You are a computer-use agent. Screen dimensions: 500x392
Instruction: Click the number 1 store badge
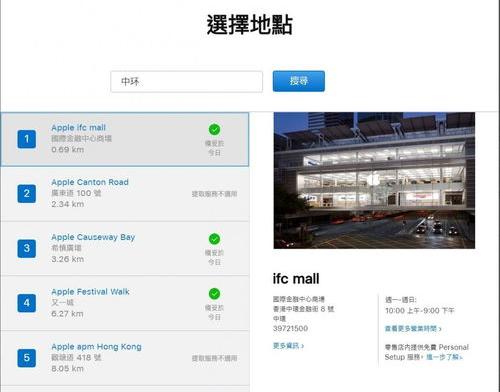pos(27,139)
